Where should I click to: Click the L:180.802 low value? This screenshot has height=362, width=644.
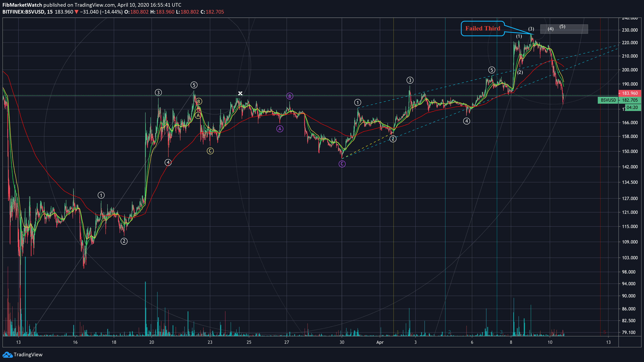tap(188, 12)
